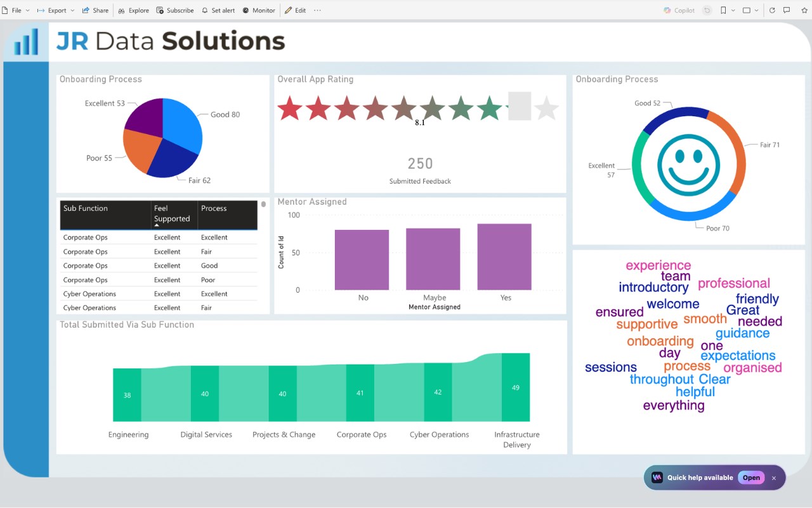Click the word 'sessions' in the word cloud
Image resolution: width=812 pixels, height=508 pixels.
tap(611, 367)
